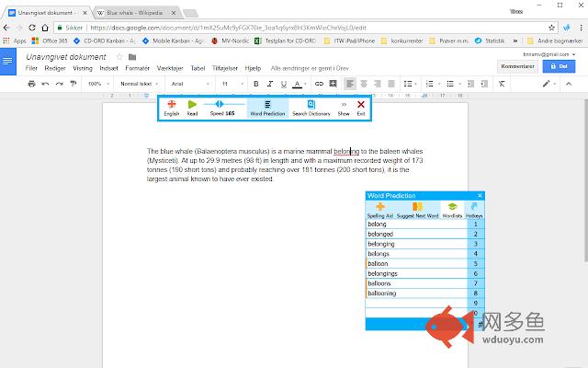This screenshot has width=588, height=368.
Task: Click the Clear formatting icon
Action: pos(502,84)
